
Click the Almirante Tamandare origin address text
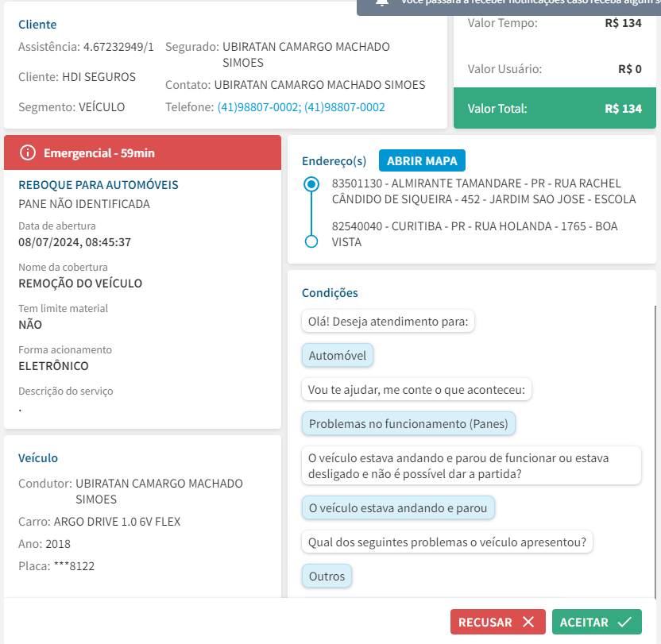click(x=484, y=191)
